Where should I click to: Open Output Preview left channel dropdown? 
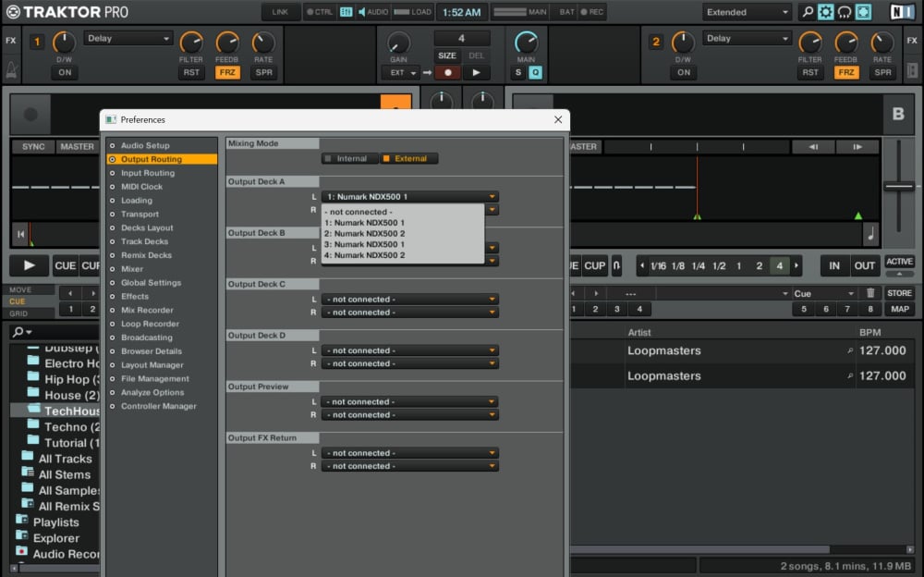pos(409,402)
